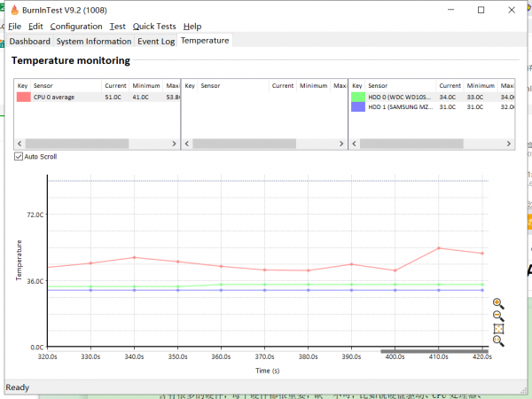This screenshot has height=399, width=532.
Task: Switch to the System Information tab
Action: pyautogui.click(x=94, y=41)
